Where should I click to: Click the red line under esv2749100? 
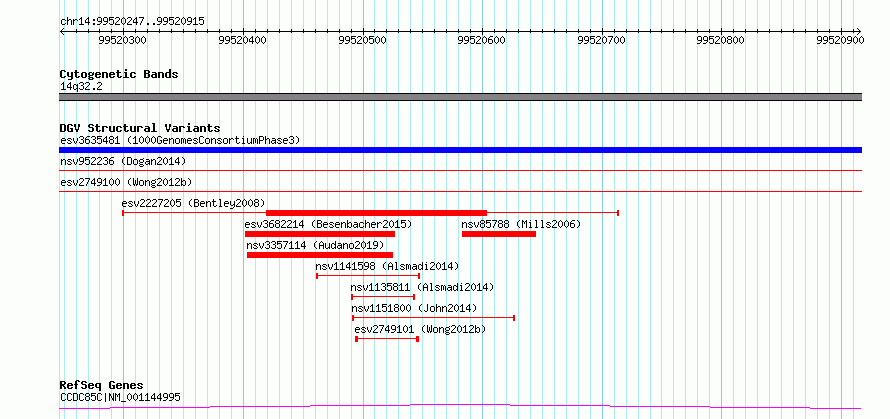[x=460, y=191]
